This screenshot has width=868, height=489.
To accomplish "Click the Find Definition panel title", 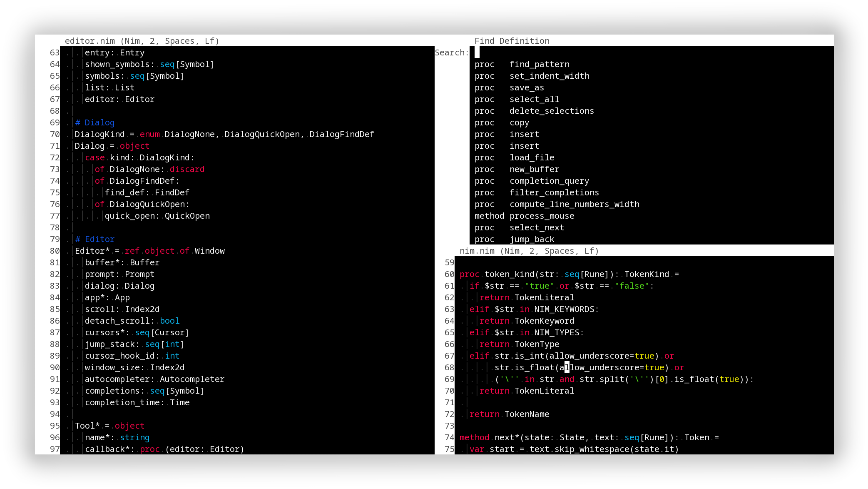I will (512, 41).
